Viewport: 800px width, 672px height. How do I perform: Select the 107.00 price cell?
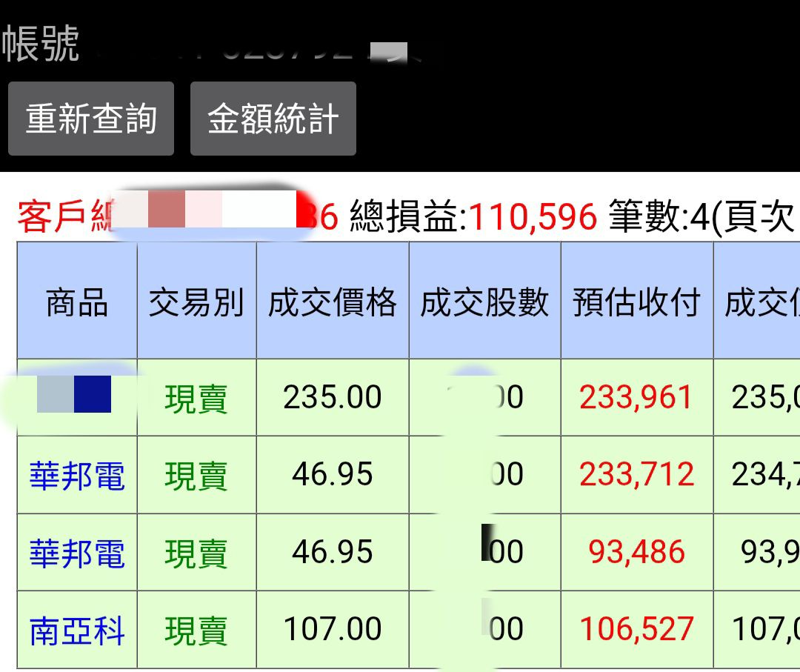[x=333, y=630]
